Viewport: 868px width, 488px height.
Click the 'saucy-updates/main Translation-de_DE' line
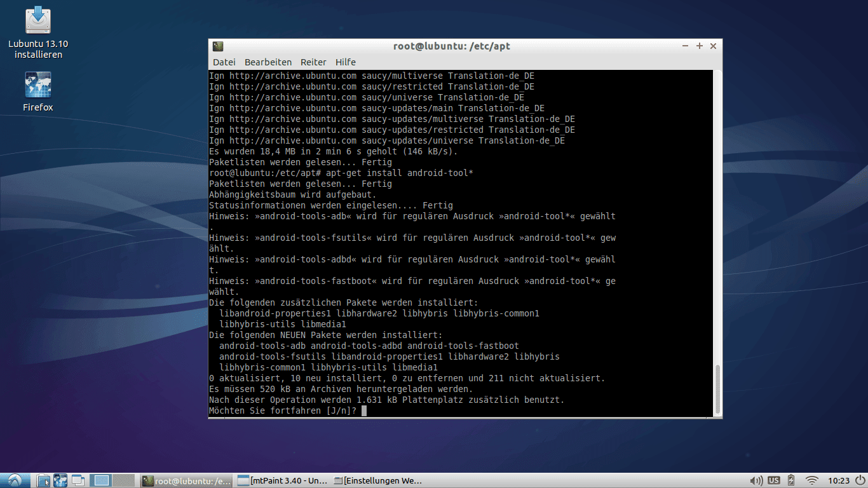click(377, 108)
